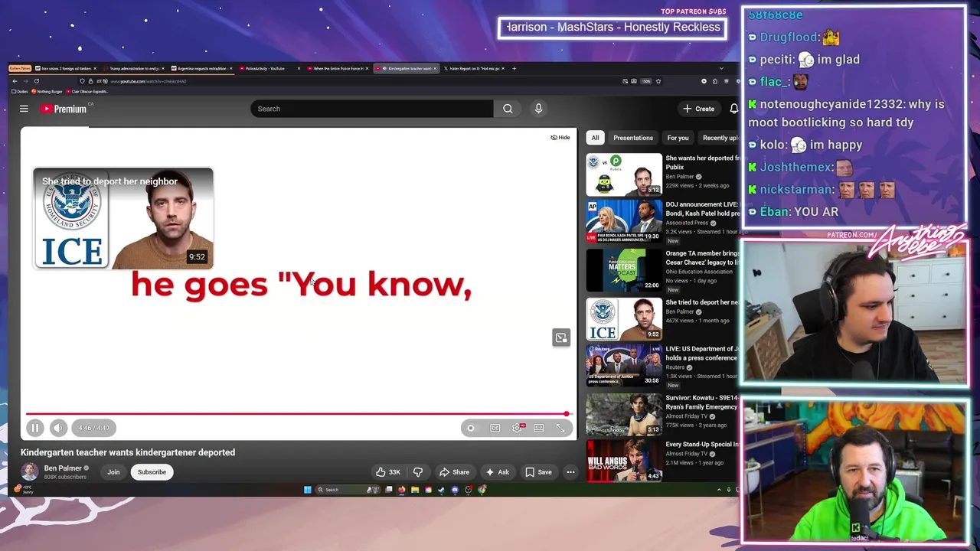Viewport: 980px width, 551px height.
Task: Open more actions (three dots) menu
Action: 570,472
